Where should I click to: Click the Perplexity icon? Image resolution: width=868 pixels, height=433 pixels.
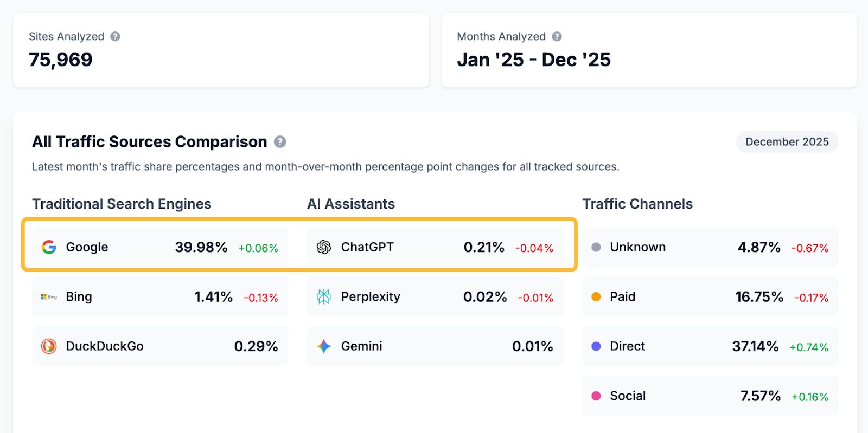(324, 296)
